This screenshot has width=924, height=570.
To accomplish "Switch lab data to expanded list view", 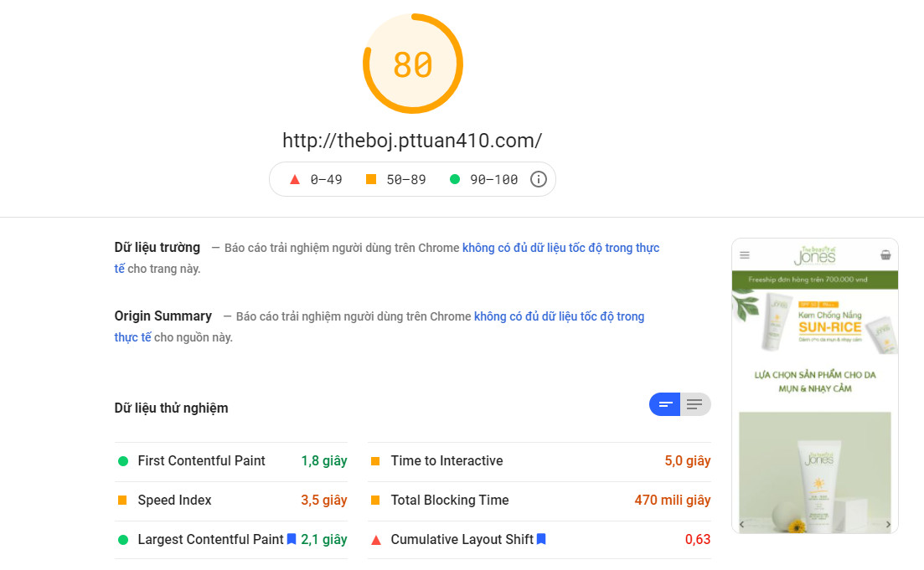I will tap(694, 405).
